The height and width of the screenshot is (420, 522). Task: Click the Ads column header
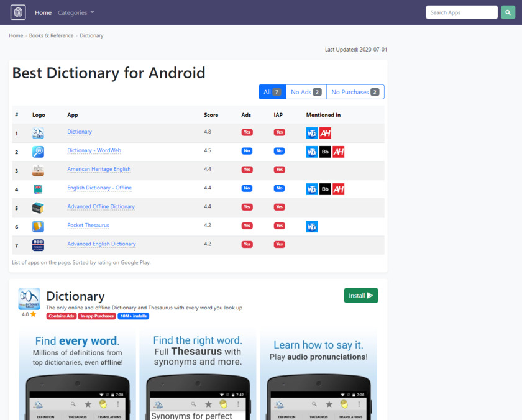(x=246, y=115)
